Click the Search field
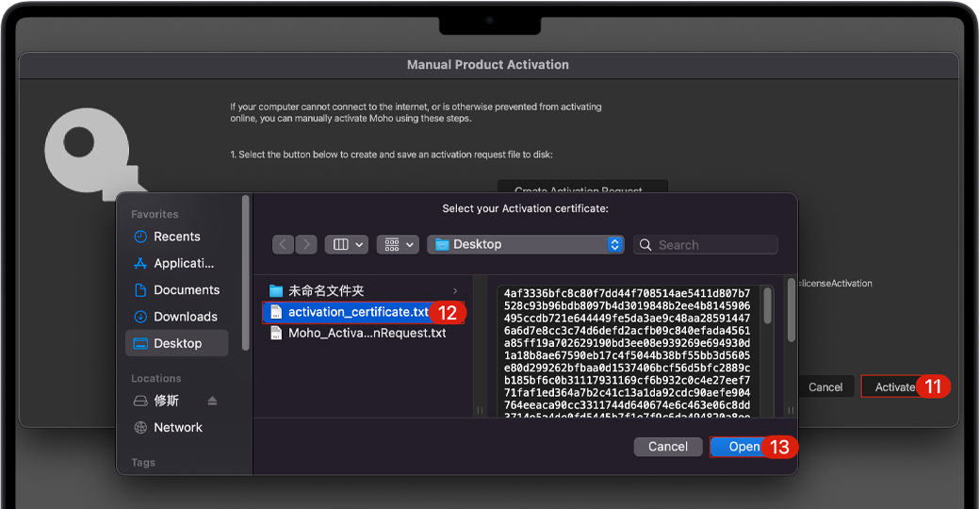 (706, 244)
